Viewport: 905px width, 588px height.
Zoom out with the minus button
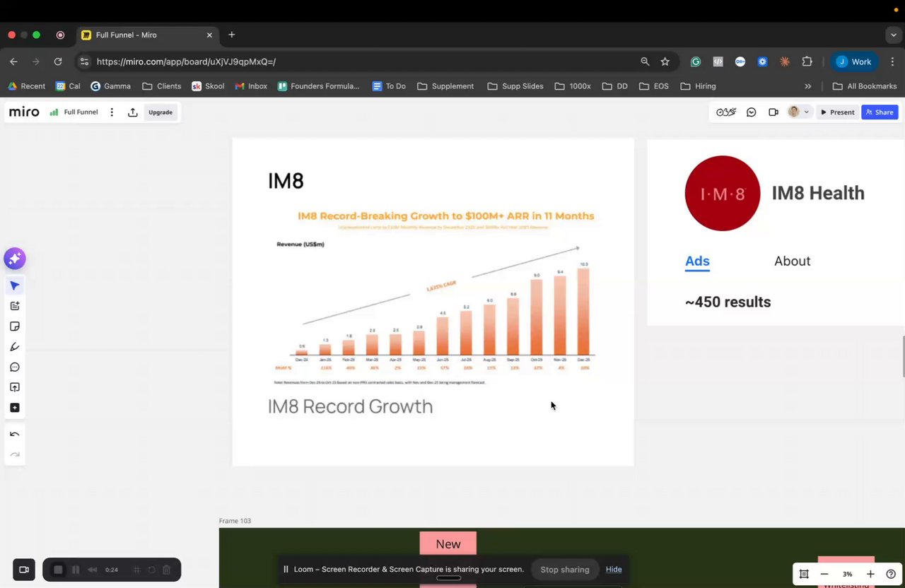pyautogui.click(x=824, y=574)
